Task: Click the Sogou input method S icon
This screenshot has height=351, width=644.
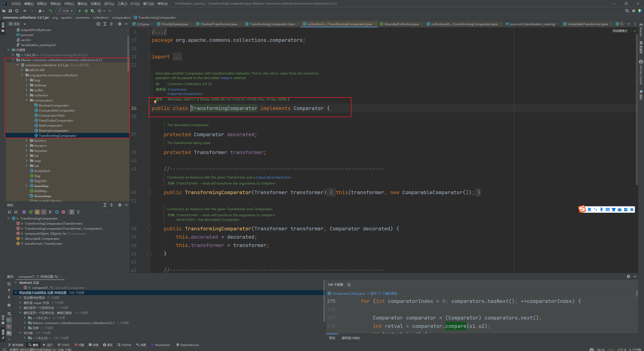Action: pos(582,209)
